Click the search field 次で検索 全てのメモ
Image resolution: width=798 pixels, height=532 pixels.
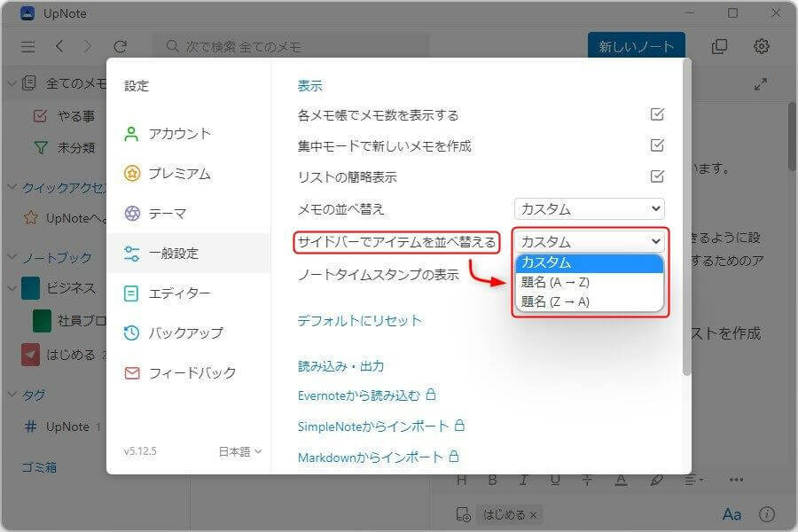290,47
